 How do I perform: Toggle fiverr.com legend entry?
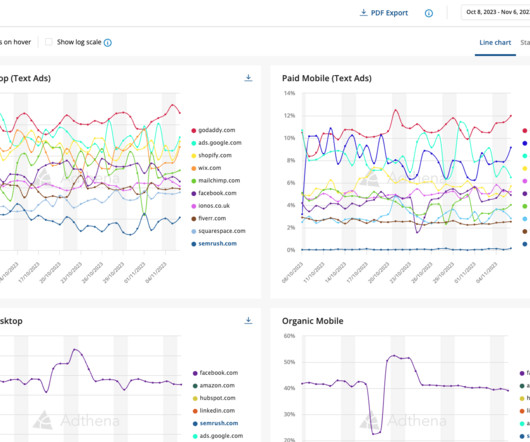tap(209, 218)
